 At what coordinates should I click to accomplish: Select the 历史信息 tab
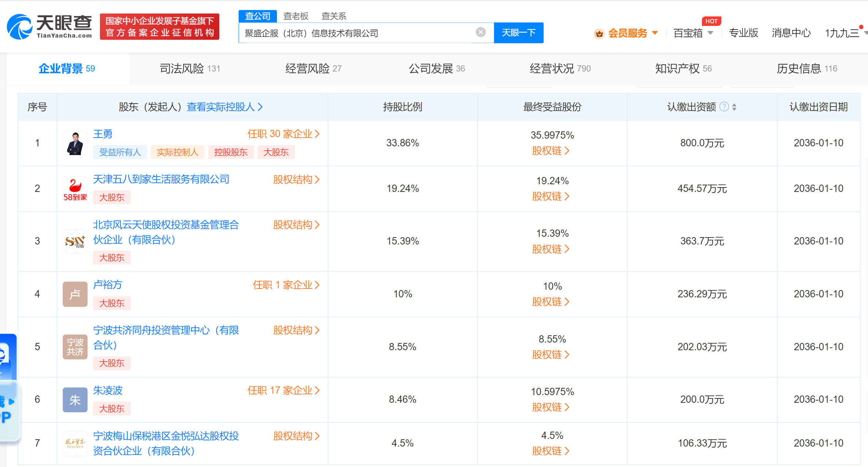(x=807, y=69)
